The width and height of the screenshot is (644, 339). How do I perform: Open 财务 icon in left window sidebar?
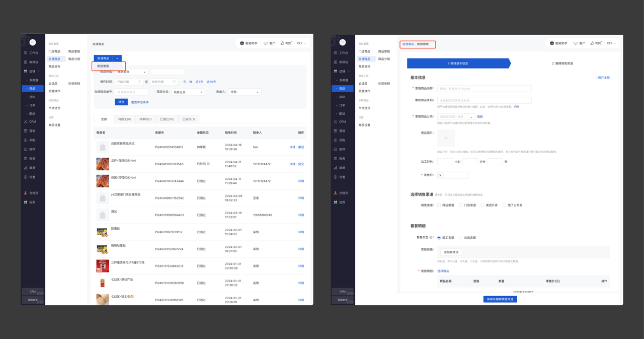tap(26, 159)
